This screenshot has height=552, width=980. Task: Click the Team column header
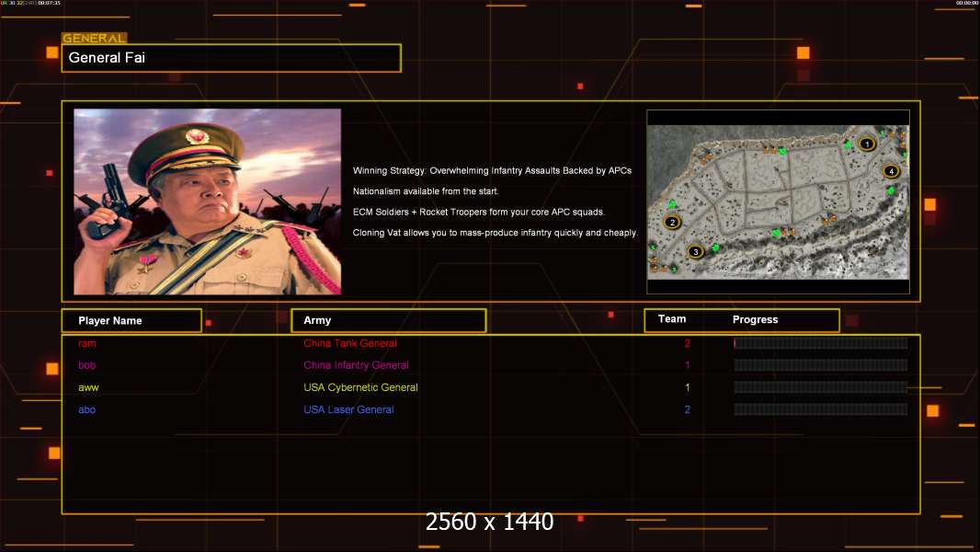[672, 319]
